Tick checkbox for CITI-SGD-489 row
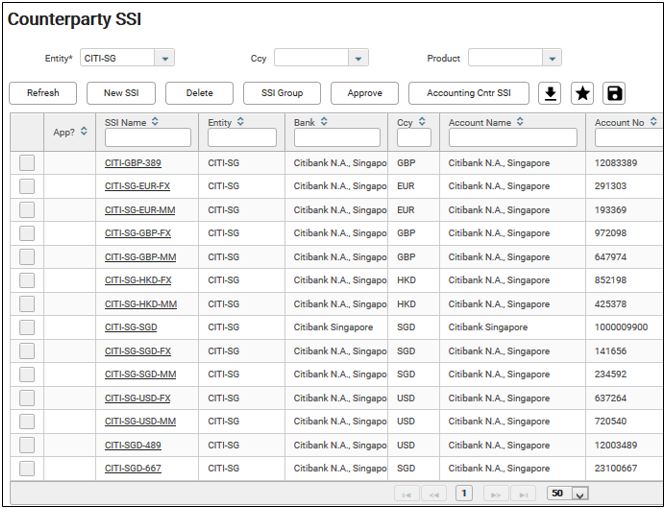 coord(27,445)
